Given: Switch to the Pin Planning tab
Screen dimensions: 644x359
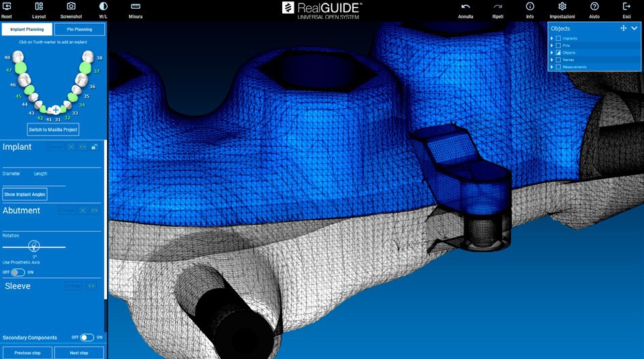Looking at the screenshot, I should [80, 29].
